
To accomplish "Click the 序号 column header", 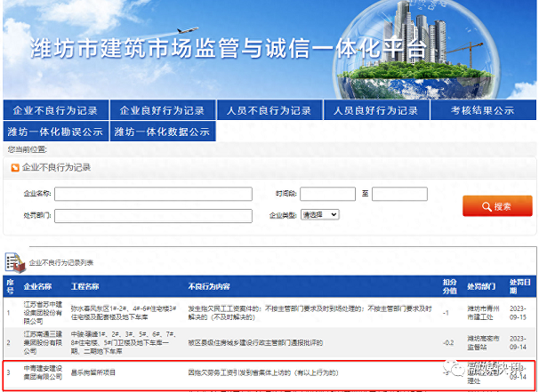I will (x=10, y=286).
